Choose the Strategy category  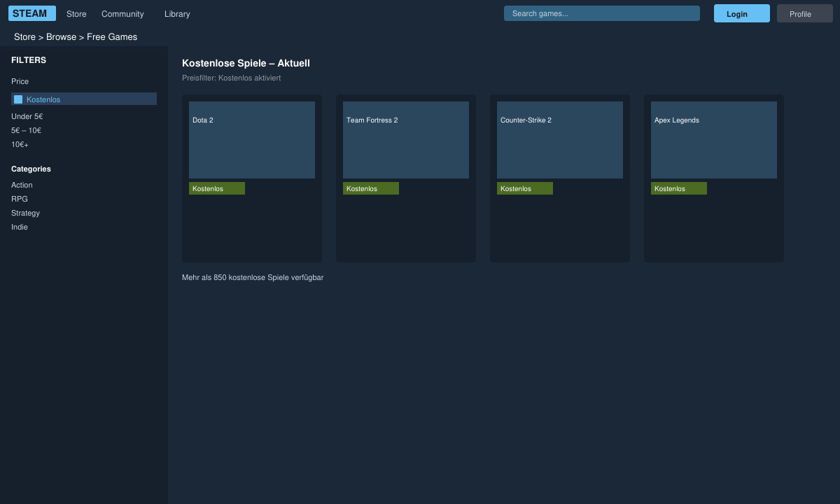26,213
